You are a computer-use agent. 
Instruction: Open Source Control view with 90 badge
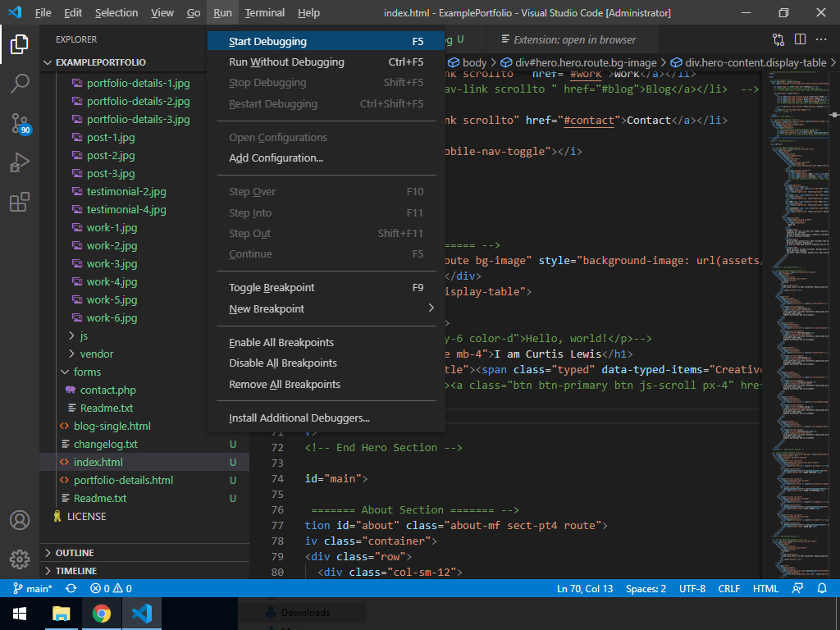pos(20,123)
